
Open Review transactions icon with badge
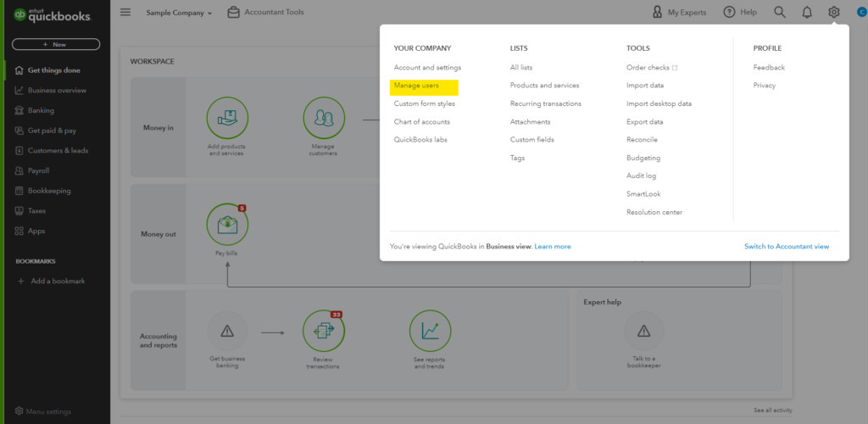tap(324, 331)
